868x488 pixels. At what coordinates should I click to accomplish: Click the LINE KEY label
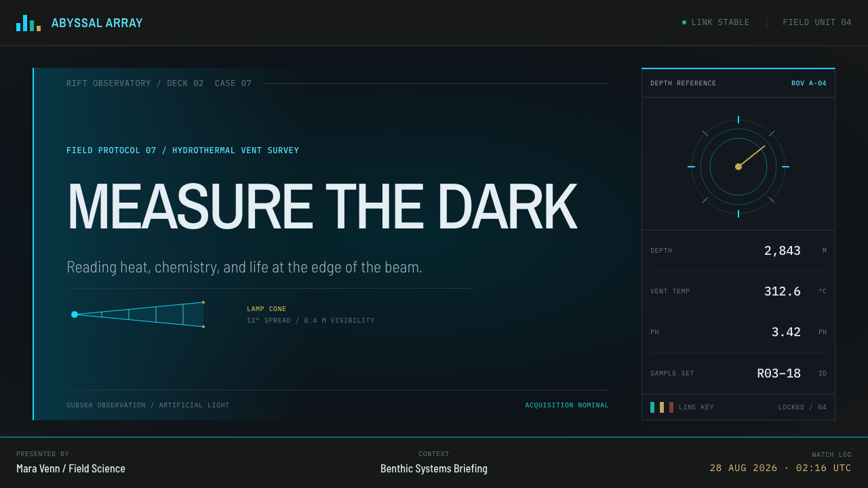(x=696, y=407)
